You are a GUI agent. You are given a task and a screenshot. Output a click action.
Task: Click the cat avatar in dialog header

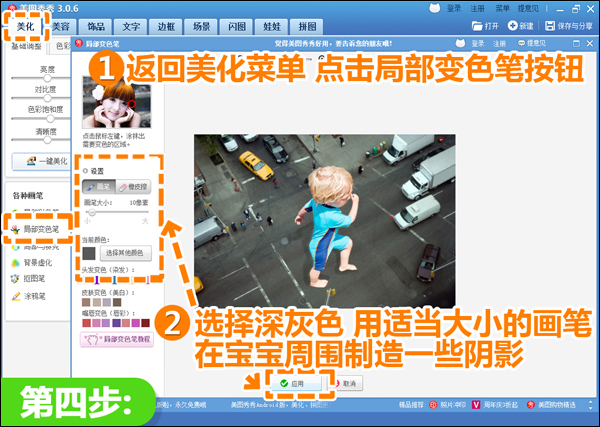point(460,43)
